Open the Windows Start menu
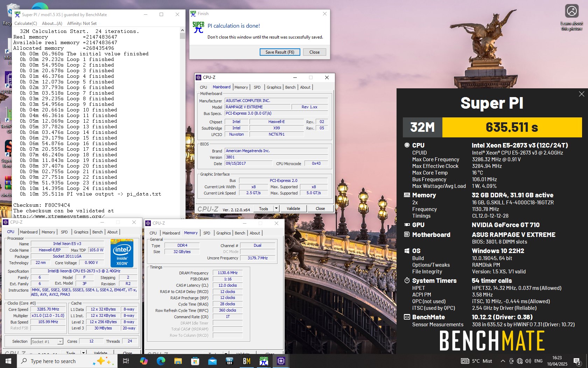 click(8, 361)
